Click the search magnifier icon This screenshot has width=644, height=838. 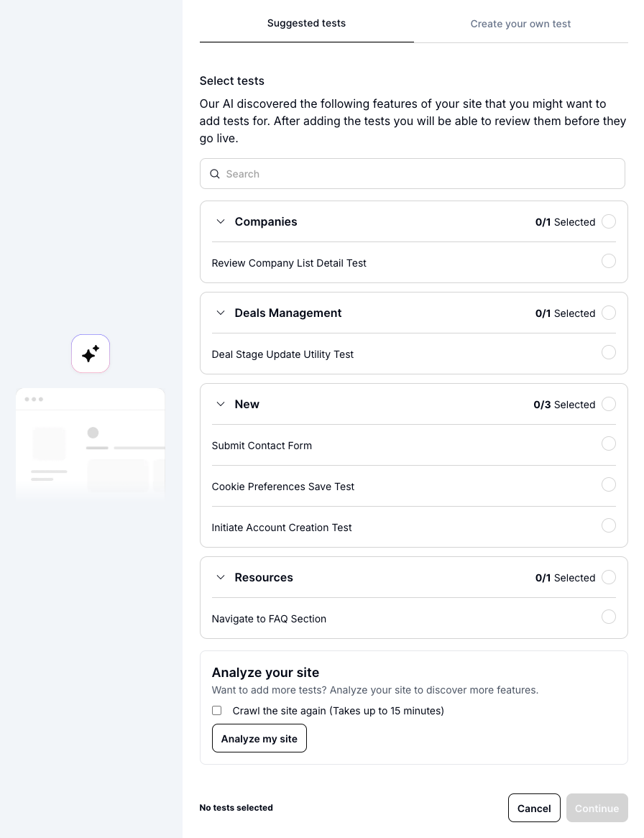[x=215, y=173]
